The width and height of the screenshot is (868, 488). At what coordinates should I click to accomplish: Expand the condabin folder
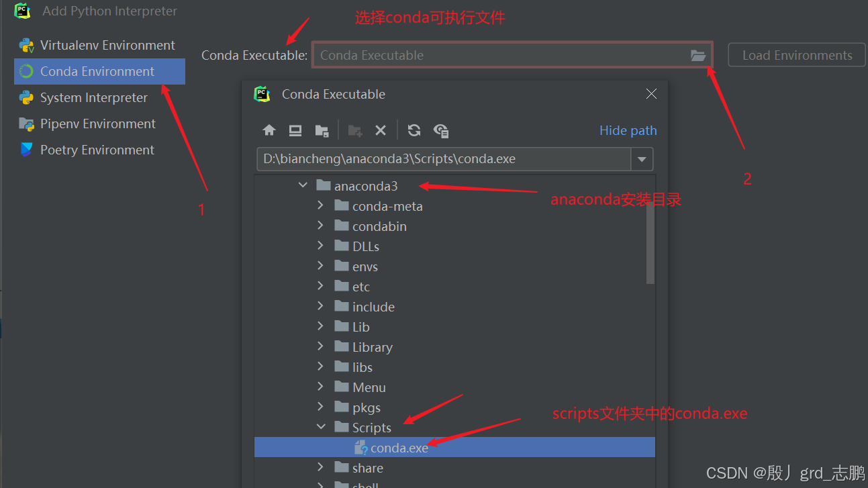[x=321, y=226]
